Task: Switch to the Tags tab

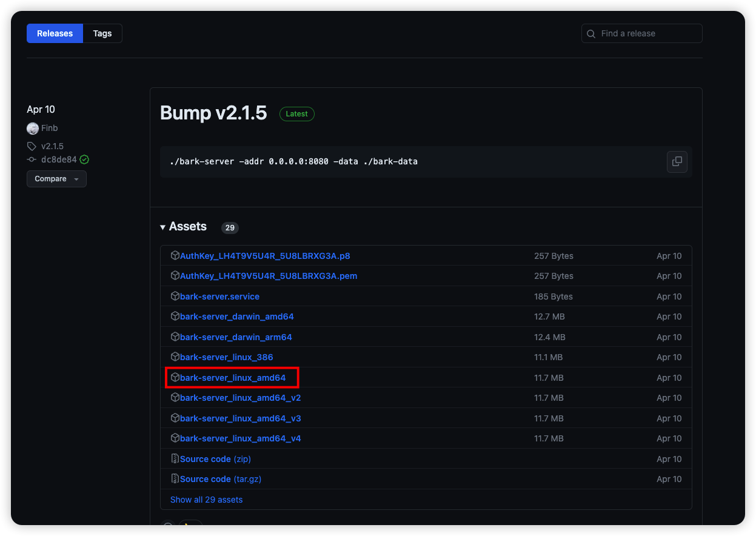Action: pyautogui.click(x=102, y=33)
